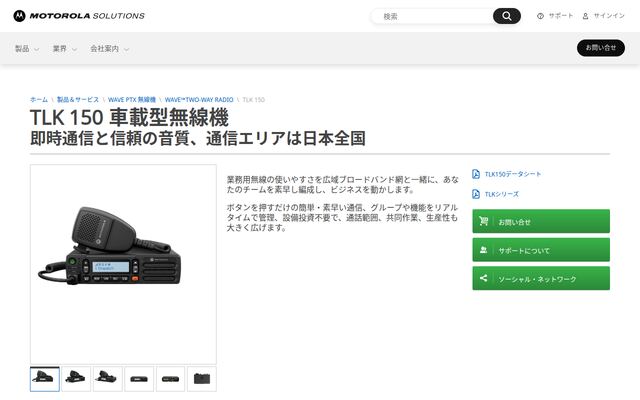This screenshot has height=400, width=640.
Task: Go to WAVE TWO-WAY RADIO breadcrumb
Action: click(199, 100)
